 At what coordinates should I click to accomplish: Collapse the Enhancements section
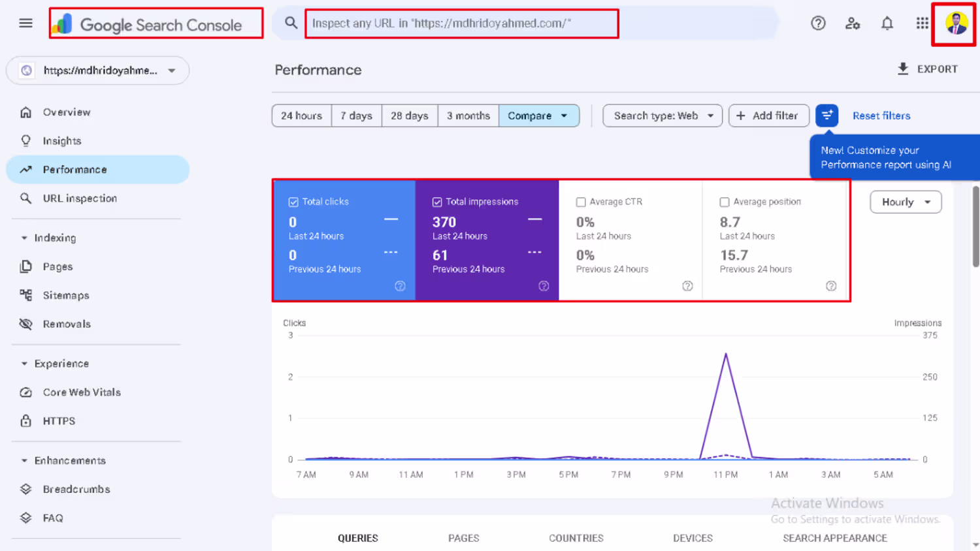tap(63, 460)
